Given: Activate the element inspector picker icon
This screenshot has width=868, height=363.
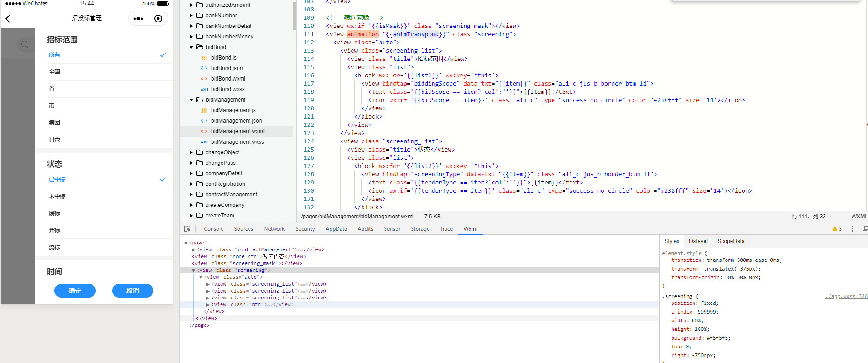Looking at the screenshot, I should (x=188, y=229).
